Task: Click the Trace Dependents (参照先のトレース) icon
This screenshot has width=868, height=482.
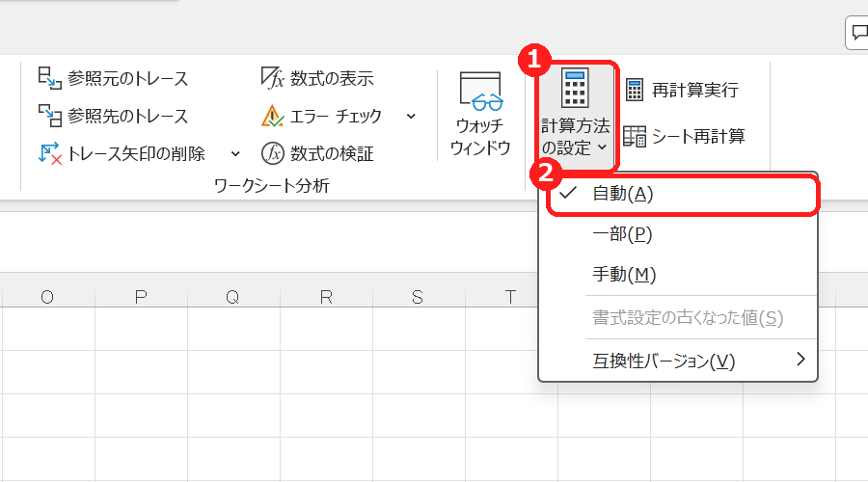Action: click(x=50, y=116)
